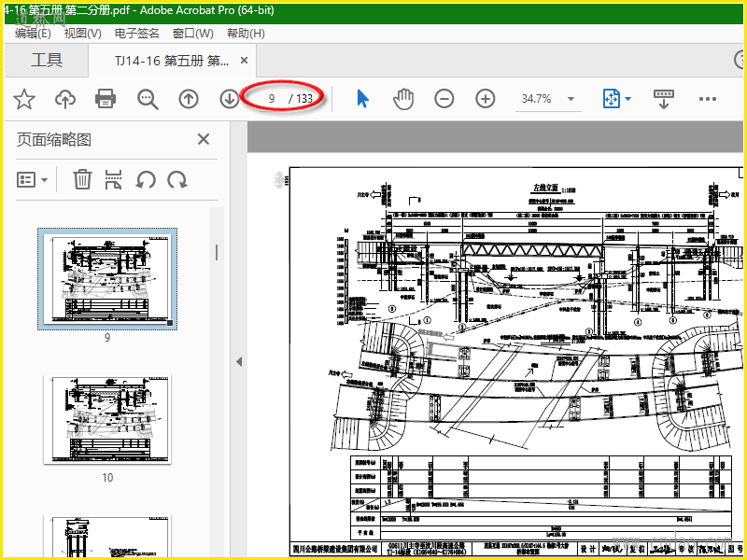Rotate page clockwise

point(177,179)
